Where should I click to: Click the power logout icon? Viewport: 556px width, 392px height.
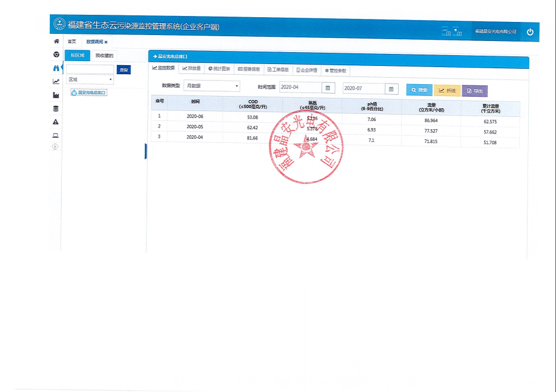click(530, 32)
